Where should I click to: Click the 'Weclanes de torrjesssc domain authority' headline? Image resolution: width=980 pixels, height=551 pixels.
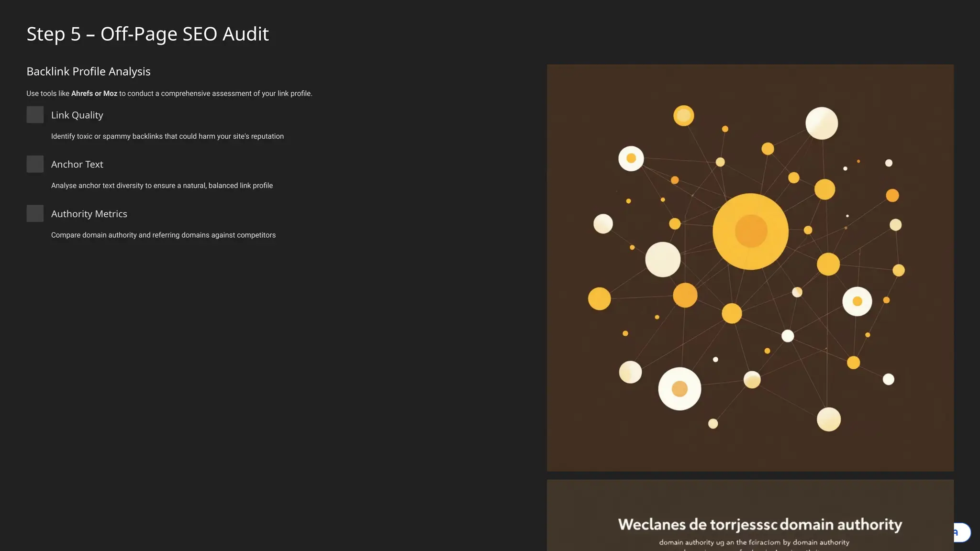click(760, 524)
